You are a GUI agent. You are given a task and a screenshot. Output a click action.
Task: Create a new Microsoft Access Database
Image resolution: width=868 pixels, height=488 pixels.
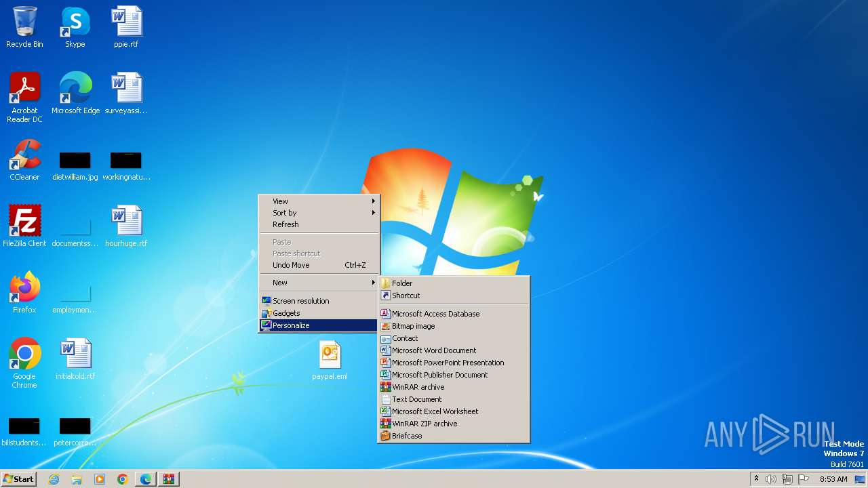454,314
